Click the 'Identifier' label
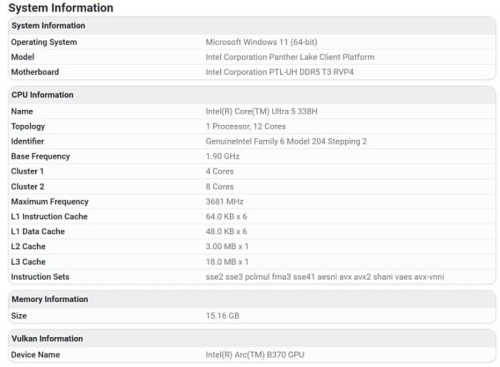The width and height of the screenshot is (500, 367). pos(27,141)
